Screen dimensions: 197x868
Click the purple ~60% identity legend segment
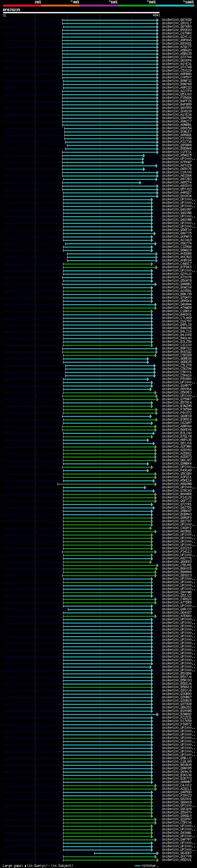pyautogui.click(x=99, y=6)
